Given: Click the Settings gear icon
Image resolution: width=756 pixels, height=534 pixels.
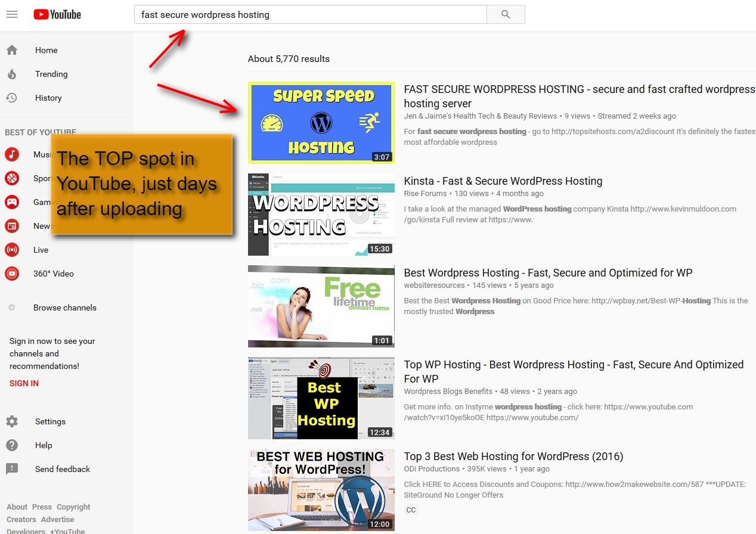Looking at the screenshot, I should [12, 421].
